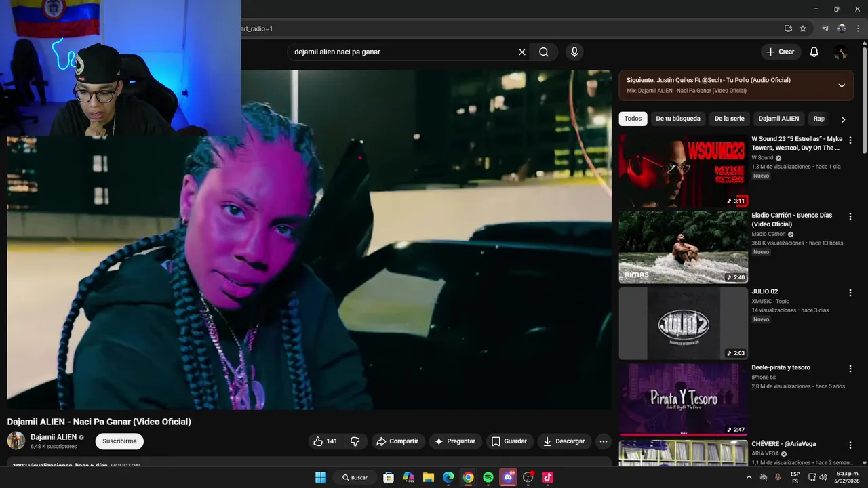868x488 pixels.
Task: Open the CHÉVERE - @AriaVega title
Action: pyautogui.click(x=783, y=444)
